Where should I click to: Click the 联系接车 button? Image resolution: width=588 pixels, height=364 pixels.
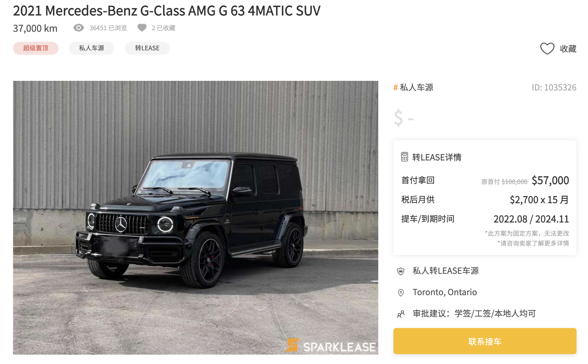(x=485, y=341)
